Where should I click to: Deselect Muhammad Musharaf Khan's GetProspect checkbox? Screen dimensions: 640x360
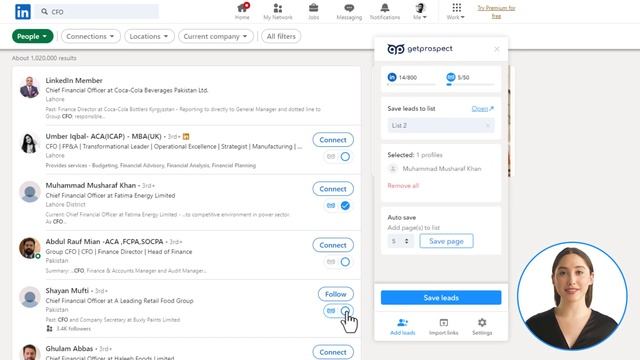(345, 206)
